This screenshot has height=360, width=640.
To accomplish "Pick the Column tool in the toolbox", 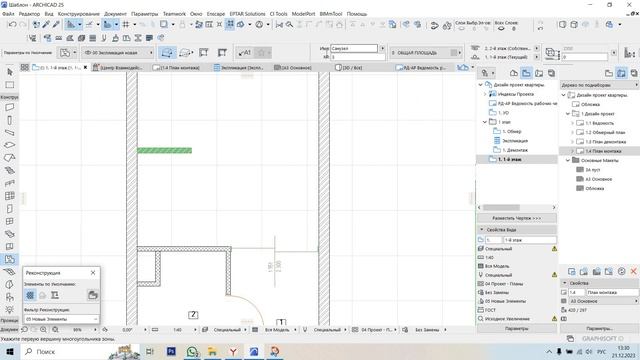I will 10,120.
